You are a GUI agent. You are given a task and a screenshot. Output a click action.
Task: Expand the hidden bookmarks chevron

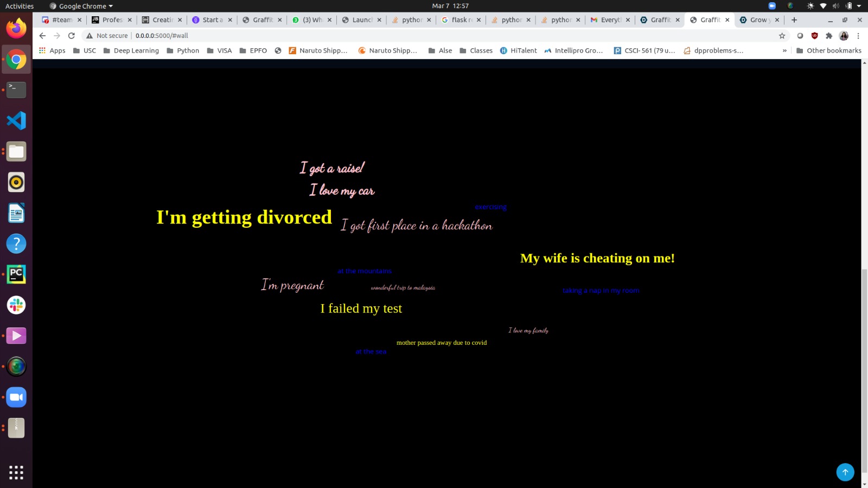784,50
